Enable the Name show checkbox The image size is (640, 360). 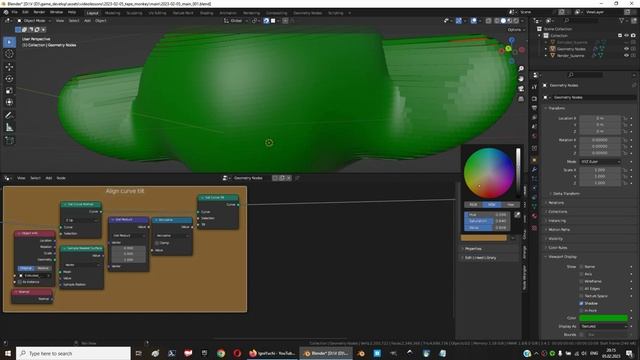(581, 267)
